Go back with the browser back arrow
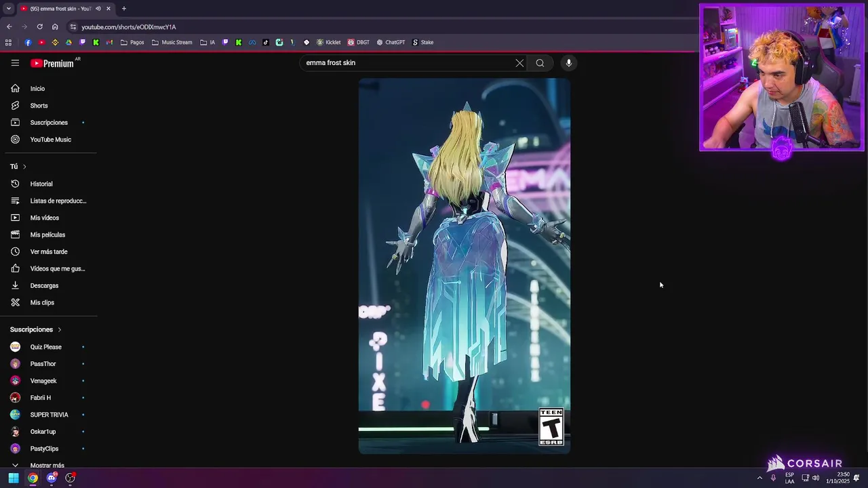 (9, 27)
